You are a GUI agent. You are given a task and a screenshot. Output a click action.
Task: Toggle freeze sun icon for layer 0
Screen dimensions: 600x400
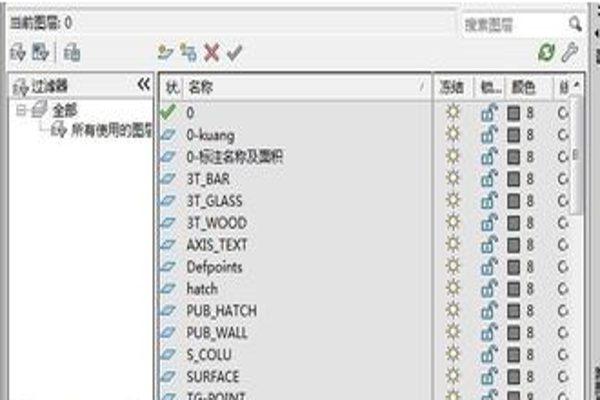click(453, 113)
